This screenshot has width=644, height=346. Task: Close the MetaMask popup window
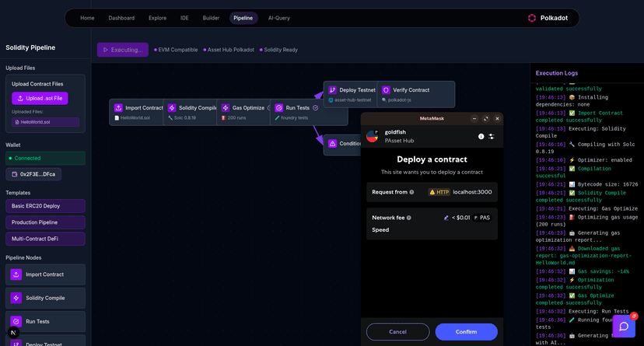click(497, 119)
